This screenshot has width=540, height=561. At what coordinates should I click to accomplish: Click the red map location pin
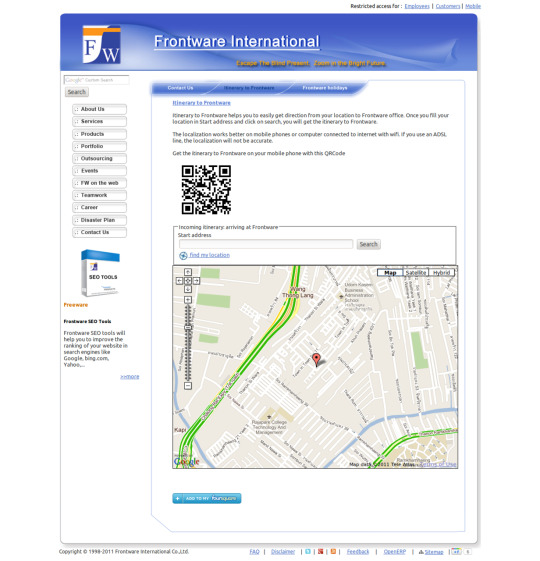coord(316,359)
